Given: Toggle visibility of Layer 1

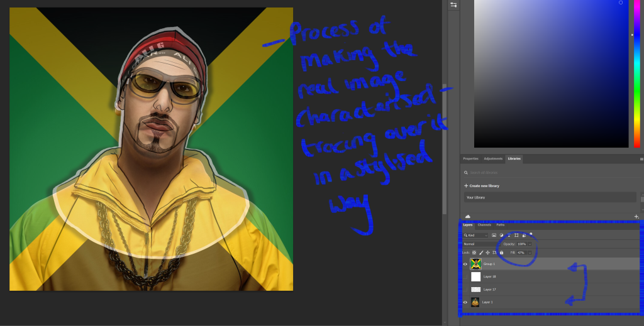Looking at the screenshot, I should coord(465,302).
